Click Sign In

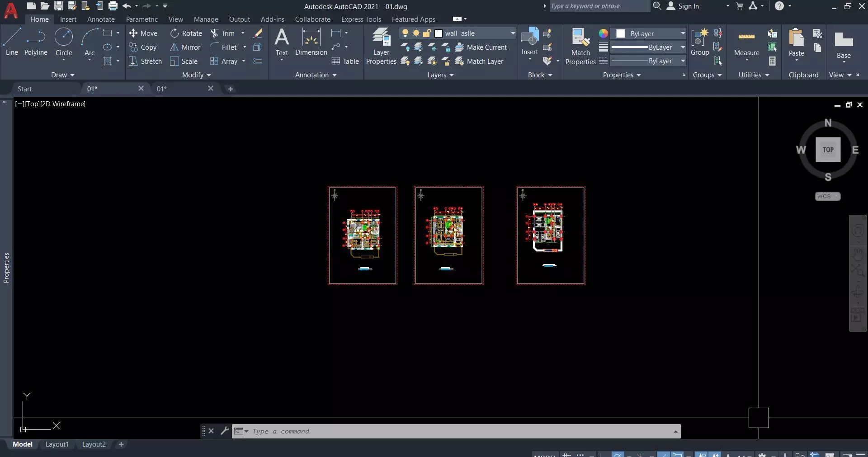coord(683,6)
